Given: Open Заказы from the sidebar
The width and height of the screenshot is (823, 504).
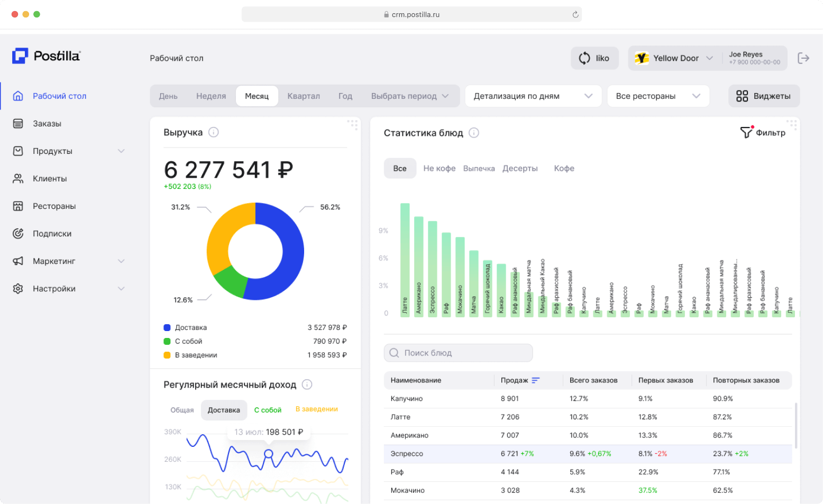Looking at the screenshot, I should (47, 124).
